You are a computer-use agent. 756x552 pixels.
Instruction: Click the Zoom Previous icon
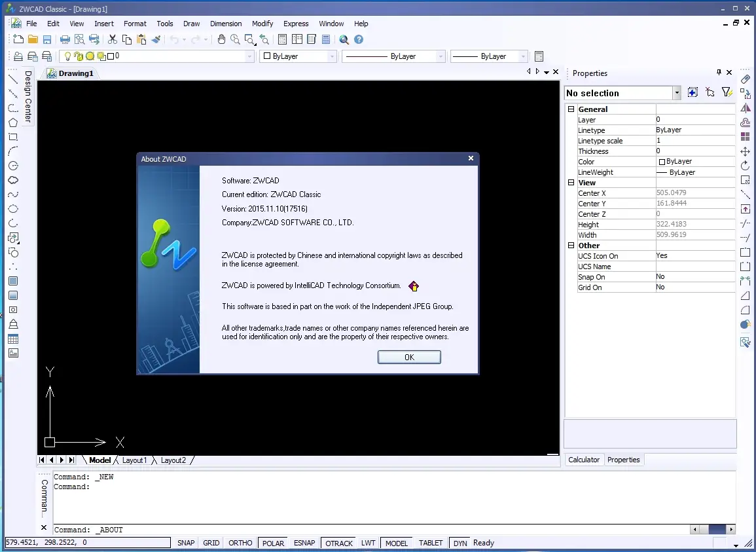point(264,39)
